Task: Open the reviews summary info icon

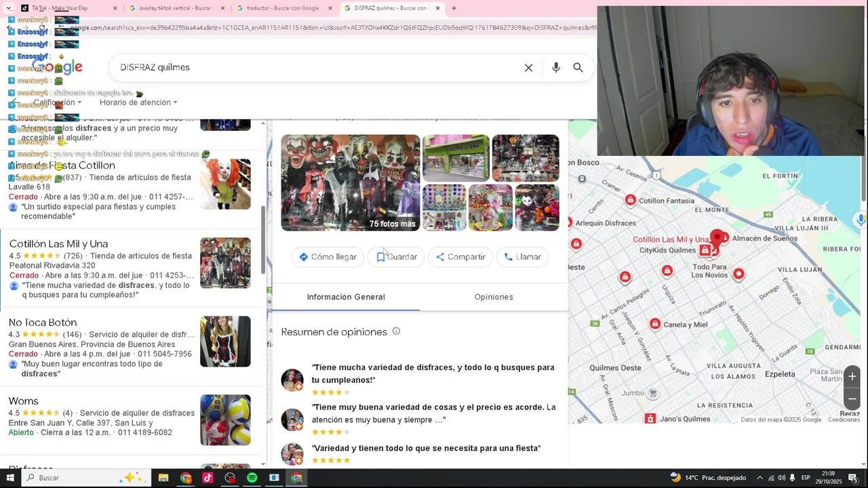Action: coord(396,331)
